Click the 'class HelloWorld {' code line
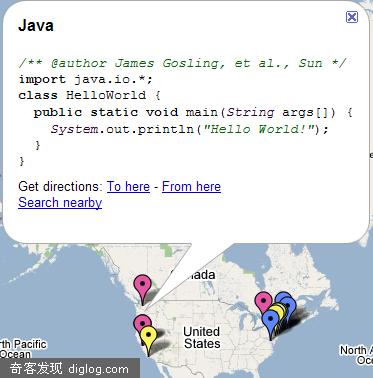The image size is (373, 378). tap(89, 95)
